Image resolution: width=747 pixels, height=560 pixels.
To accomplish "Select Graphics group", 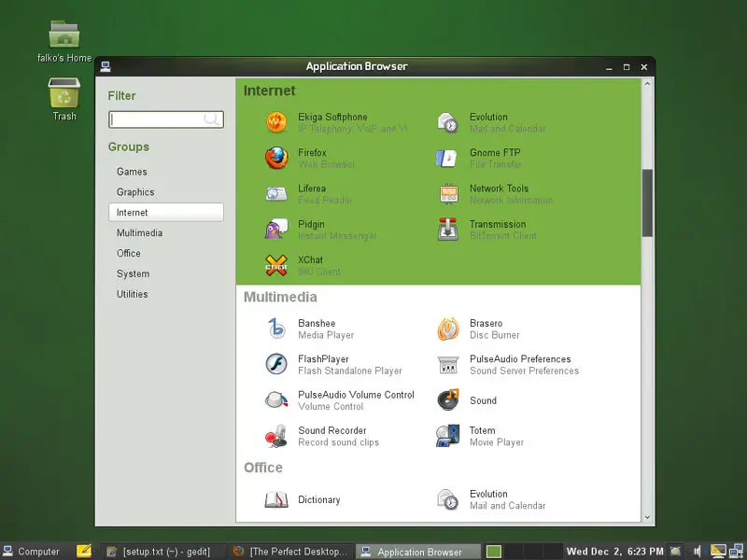I will click(x=166, y=192).
